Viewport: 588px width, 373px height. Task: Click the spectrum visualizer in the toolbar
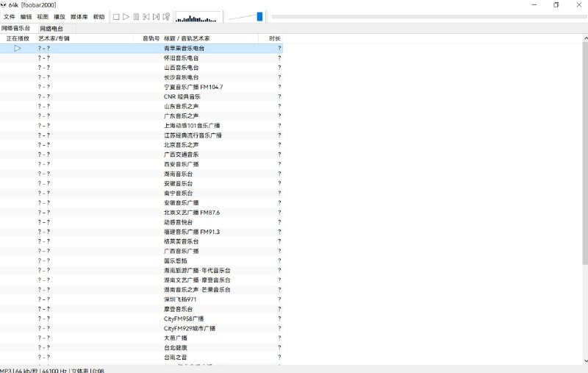[198, 17]
